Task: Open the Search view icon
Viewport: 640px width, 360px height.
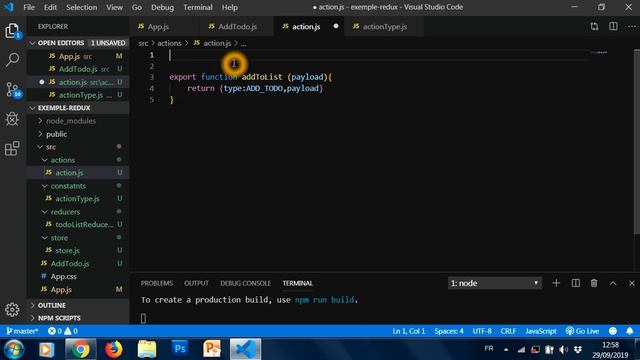Action: coord(12,60)
